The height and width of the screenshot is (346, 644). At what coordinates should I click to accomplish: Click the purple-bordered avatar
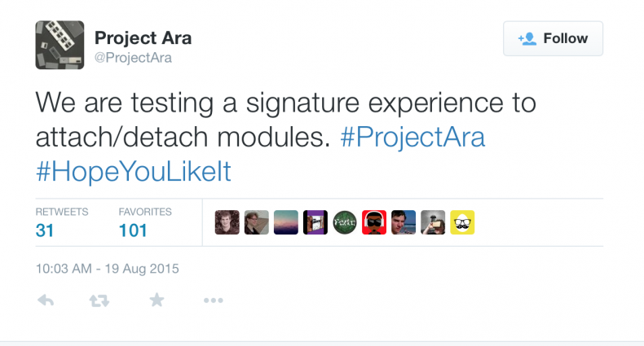point(315,222)
